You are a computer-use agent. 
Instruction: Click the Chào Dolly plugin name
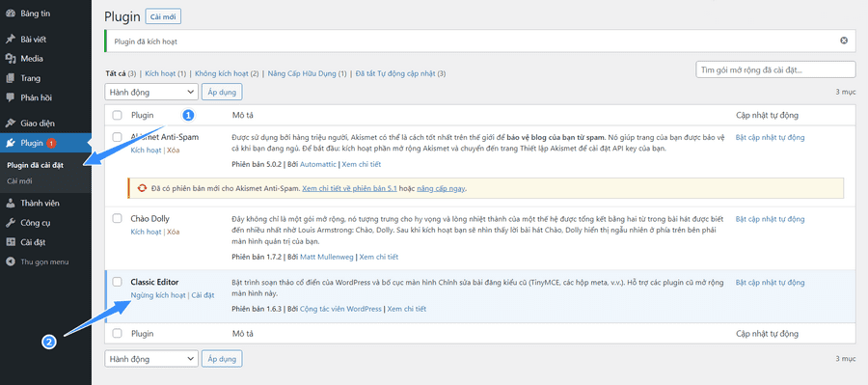tap(150, 219)
